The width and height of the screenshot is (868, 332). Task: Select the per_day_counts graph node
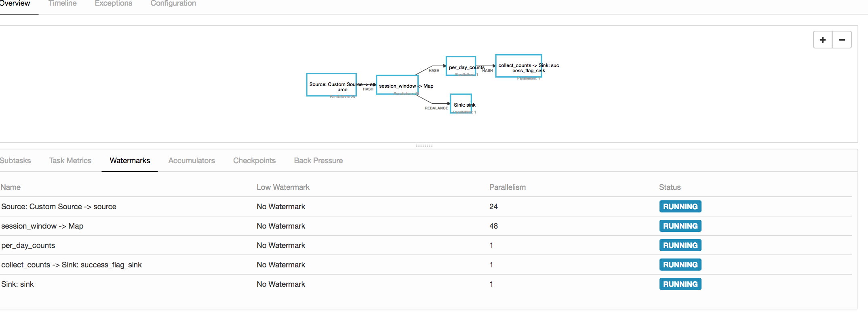point(461,66)
